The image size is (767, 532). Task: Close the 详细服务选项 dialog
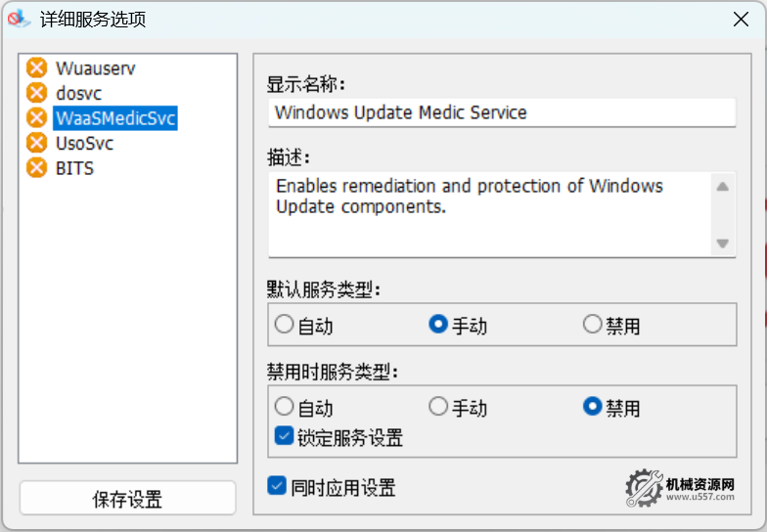click(x=742, y=20)
